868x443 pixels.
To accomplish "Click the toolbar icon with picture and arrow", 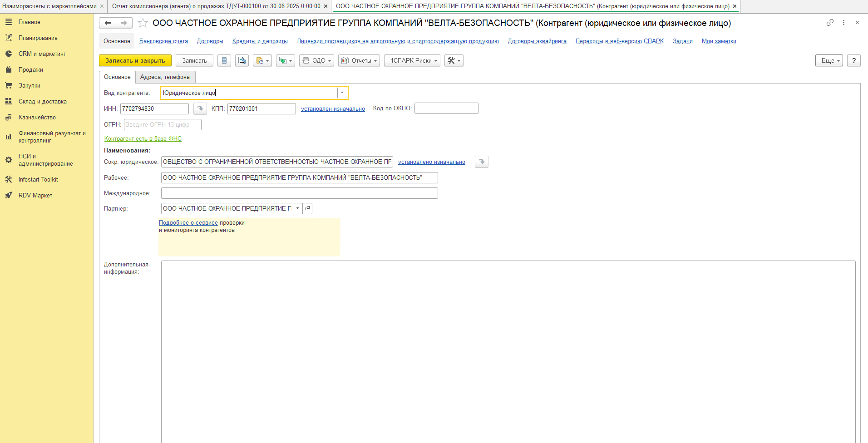I will pyautogui.click(x=242, y=60).
